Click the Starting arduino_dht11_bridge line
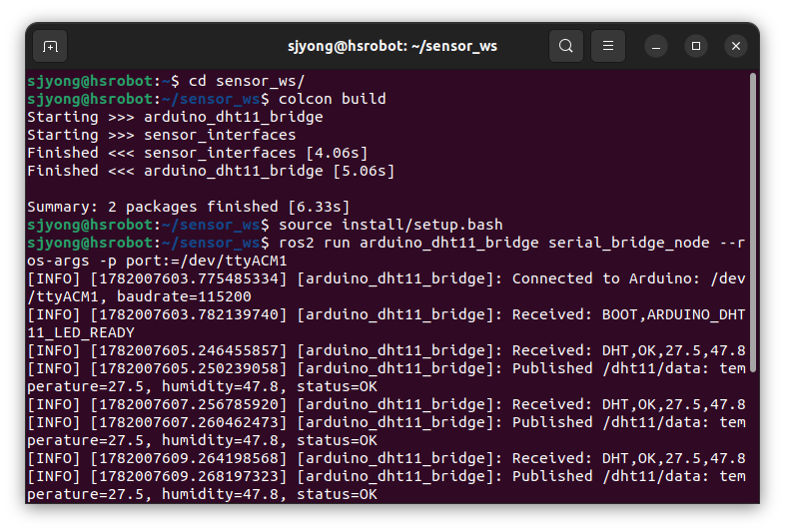 [175, 117]
